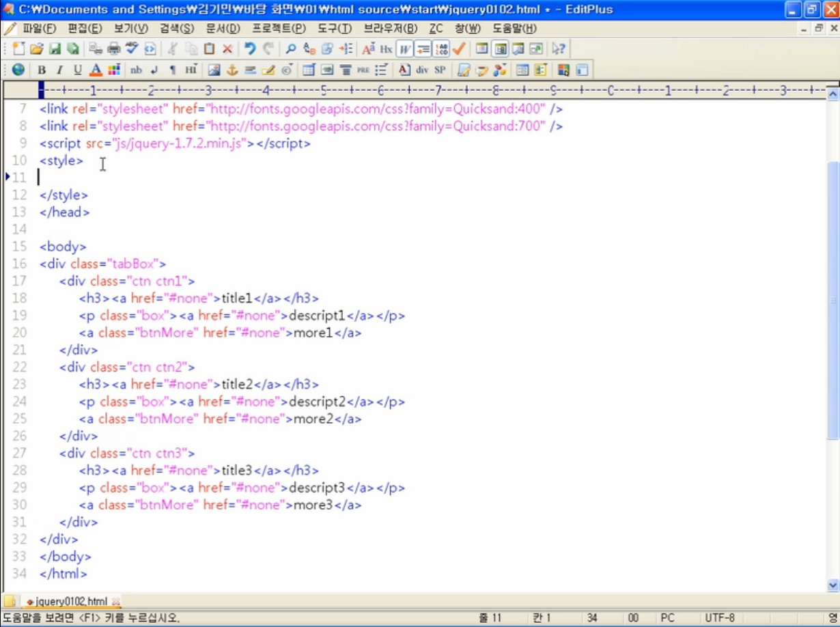Click the scroll down arrow at bottom right

(832, 585)
